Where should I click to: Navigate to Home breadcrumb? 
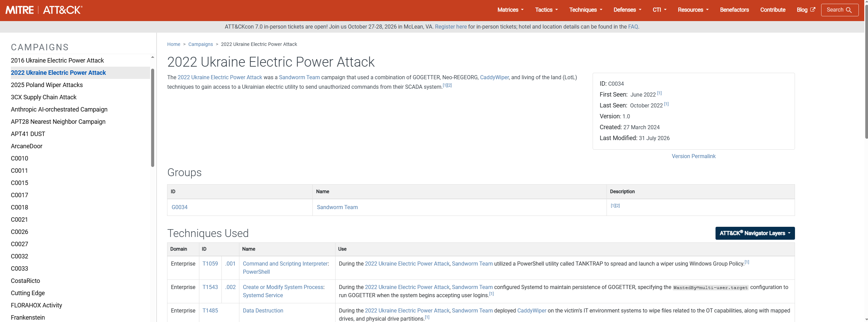coord(174,44)
